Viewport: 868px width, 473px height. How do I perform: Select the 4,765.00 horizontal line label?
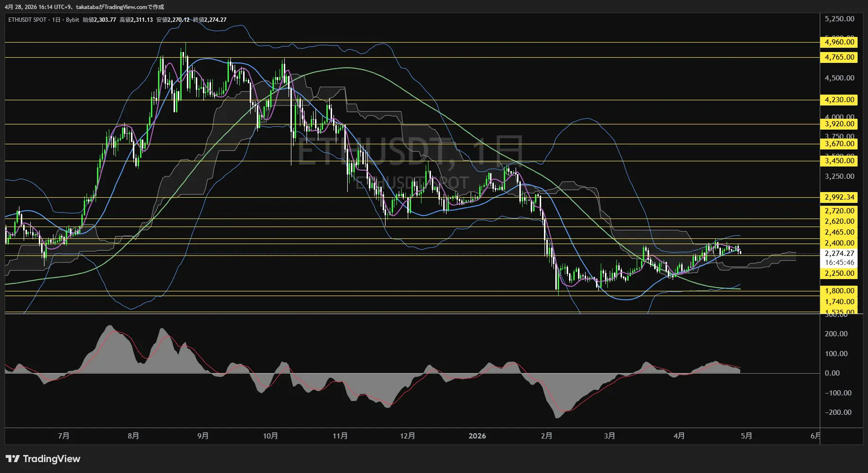(x=839, y=57)
